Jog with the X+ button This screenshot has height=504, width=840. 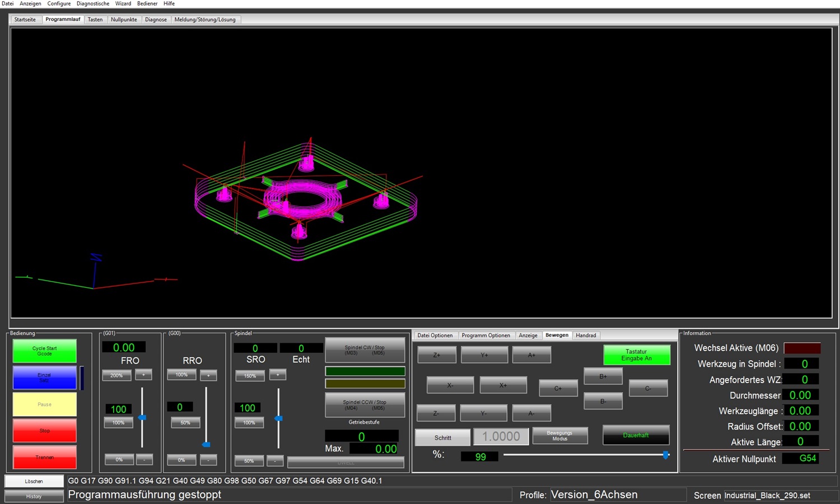click(503, 385)
